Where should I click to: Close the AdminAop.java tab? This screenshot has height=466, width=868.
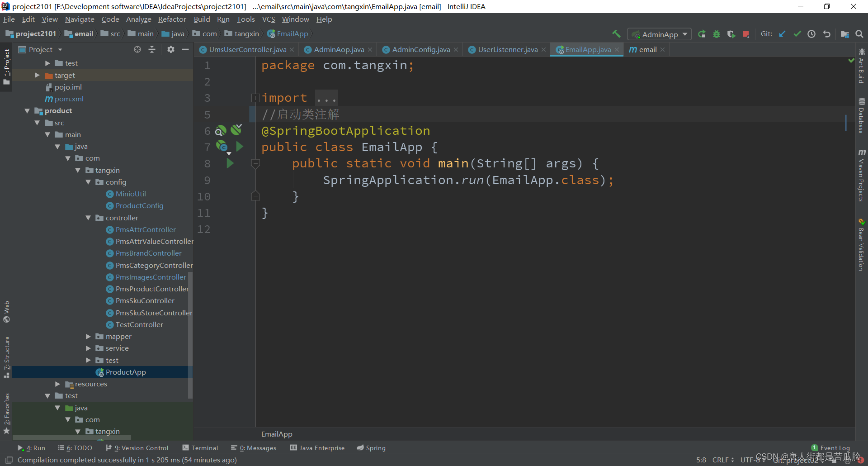(x=370, y=50)
